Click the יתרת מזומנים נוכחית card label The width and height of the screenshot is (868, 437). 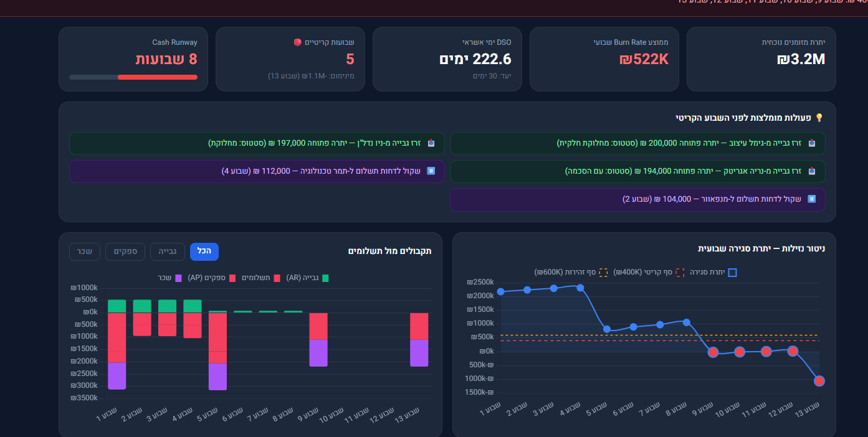coord(794,42)
